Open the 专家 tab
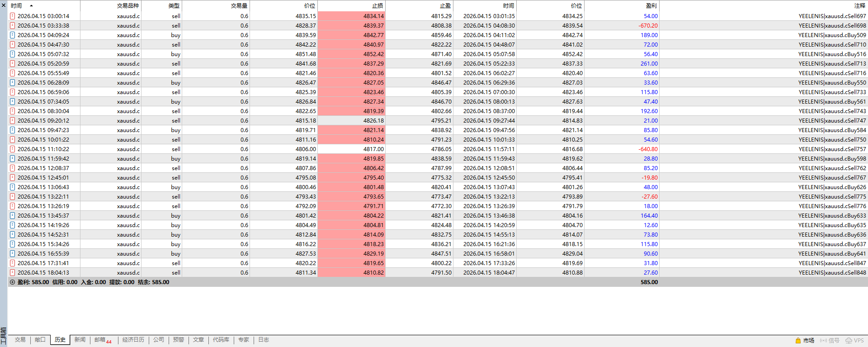The image size is (868, 347). coord(244,340)
